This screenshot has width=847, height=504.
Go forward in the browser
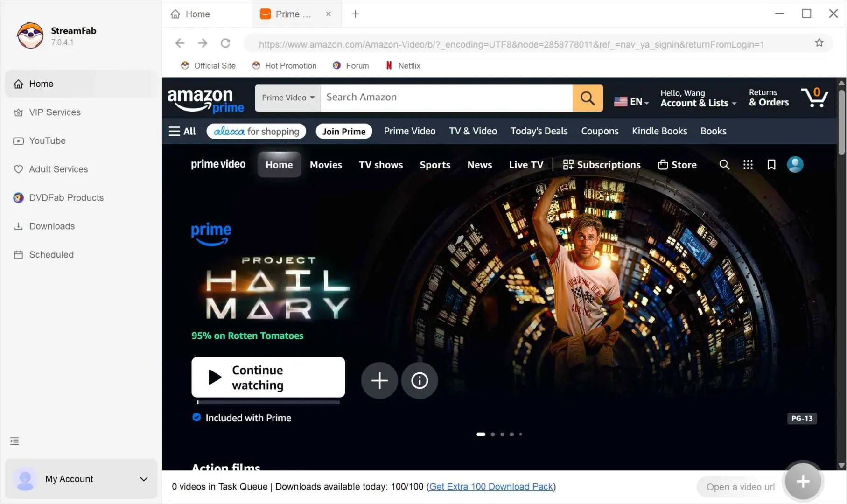pyautogui.click(x=203, y=43)
